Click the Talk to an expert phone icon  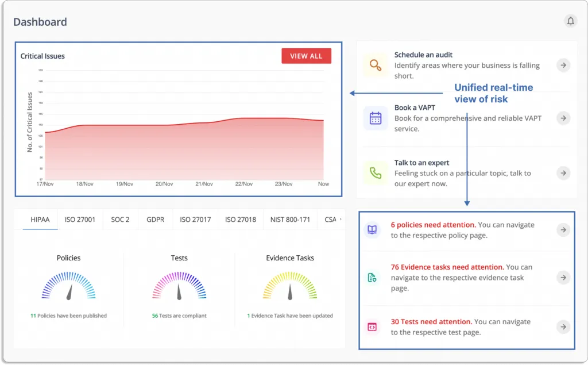tap(376, 173)
